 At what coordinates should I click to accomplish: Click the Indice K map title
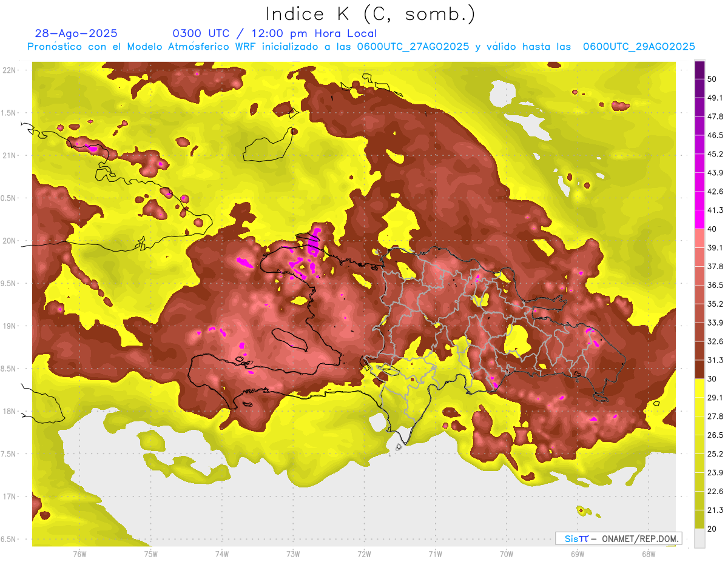coord(370,14)
